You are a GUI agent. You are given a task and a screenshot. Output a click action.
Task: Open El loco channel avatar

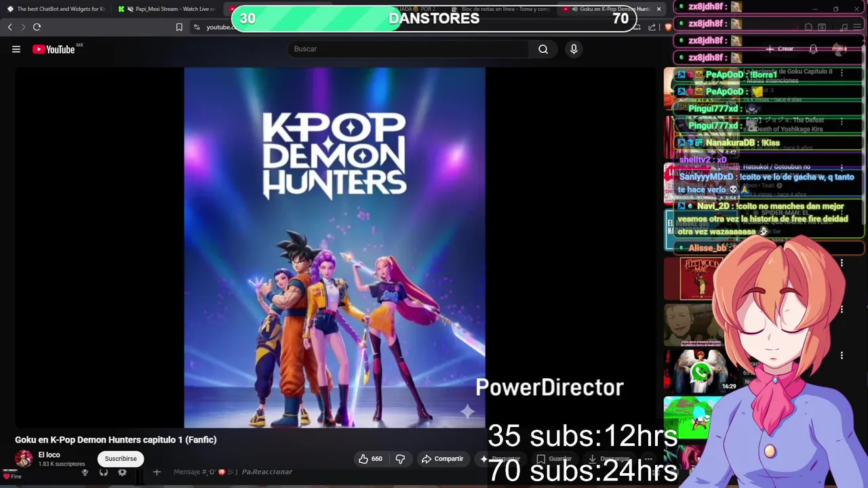click(24, 459)
